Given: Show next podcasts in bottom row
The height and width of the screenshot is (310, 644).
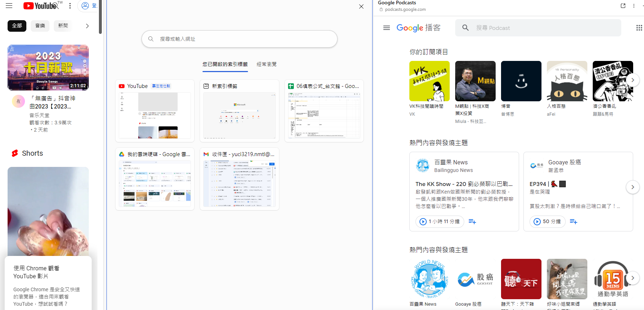Looking at the screenshot, I should (x=633, y=278).
